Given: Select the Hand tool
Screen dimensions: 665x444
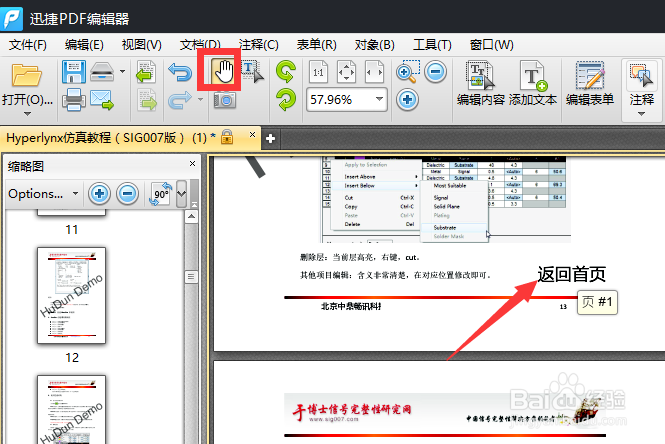Looking at the screenshot, I should (224, 71).
